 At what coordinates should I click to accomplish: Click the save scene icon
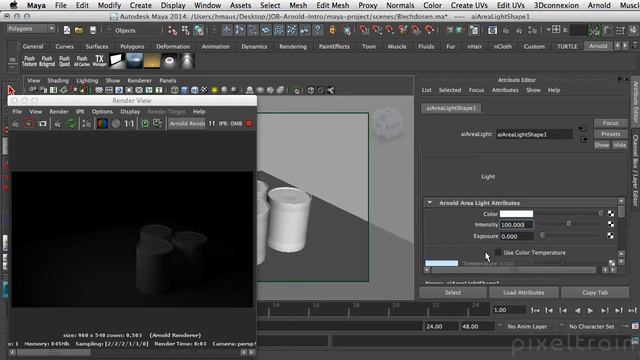point(93,30)
